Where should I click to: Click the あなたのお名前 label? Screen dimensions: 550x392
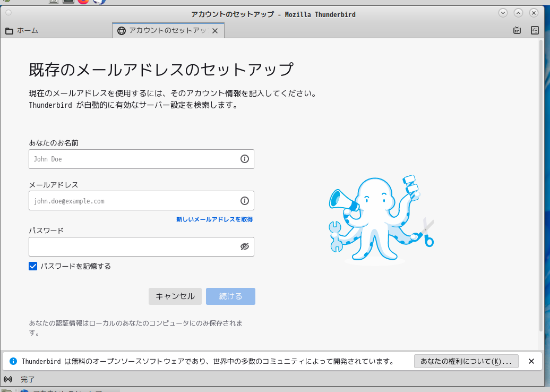tap(54, 143)
